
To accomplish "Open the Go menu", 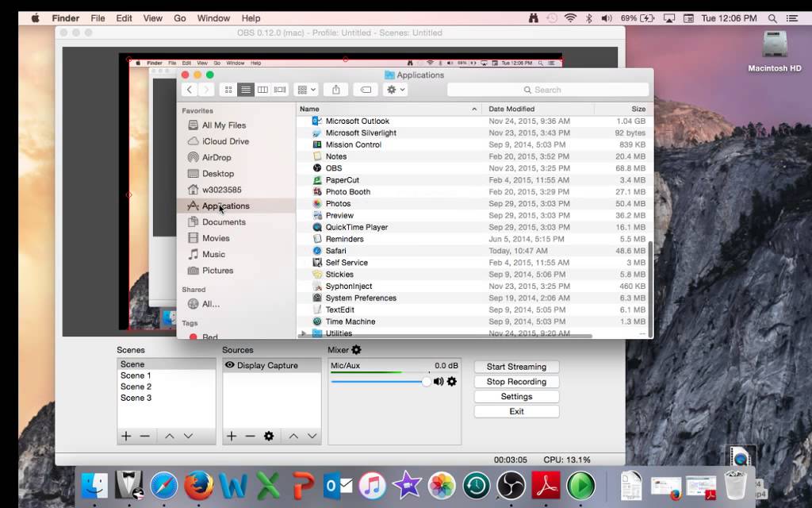I will tap(180, 18).
